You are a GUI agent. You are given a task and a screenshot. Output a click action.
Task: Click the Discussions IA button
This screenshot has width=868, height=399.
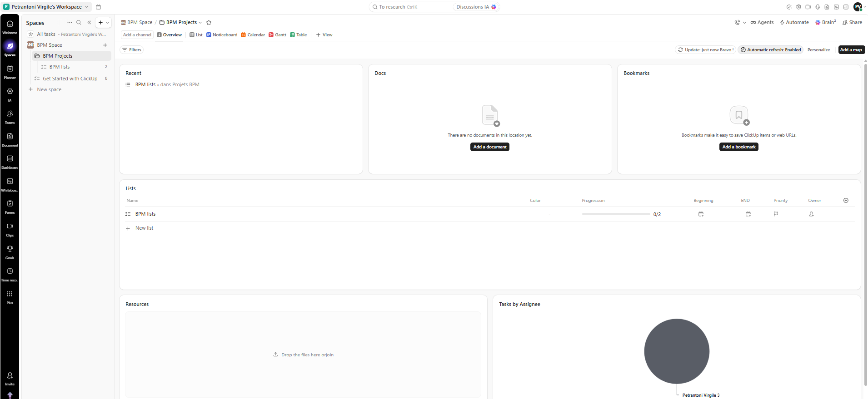[476, 7]
